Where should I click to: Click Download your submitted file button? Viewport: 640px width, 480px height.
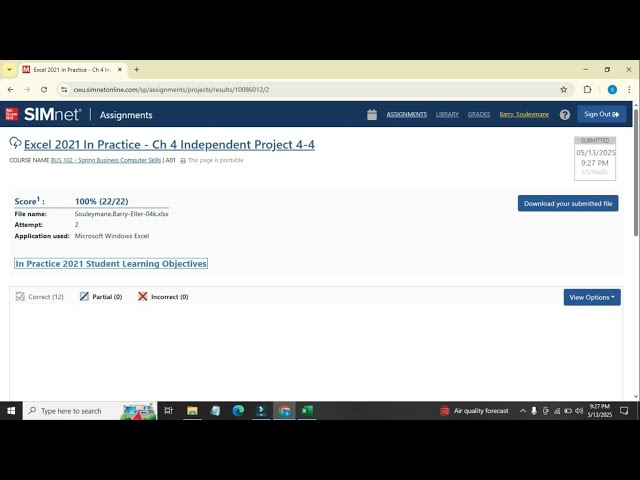[568, 203]
